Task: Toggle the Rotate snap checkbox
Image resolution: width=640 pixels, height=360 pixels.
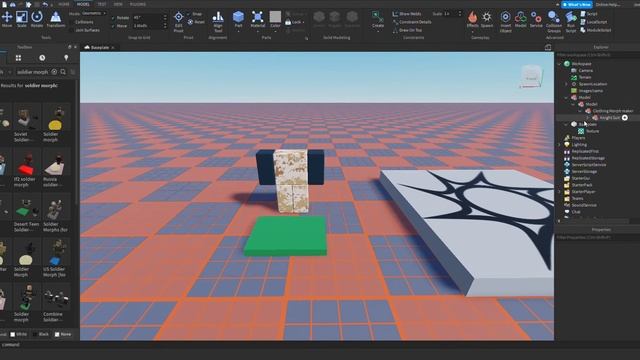Action: (113, 18)
